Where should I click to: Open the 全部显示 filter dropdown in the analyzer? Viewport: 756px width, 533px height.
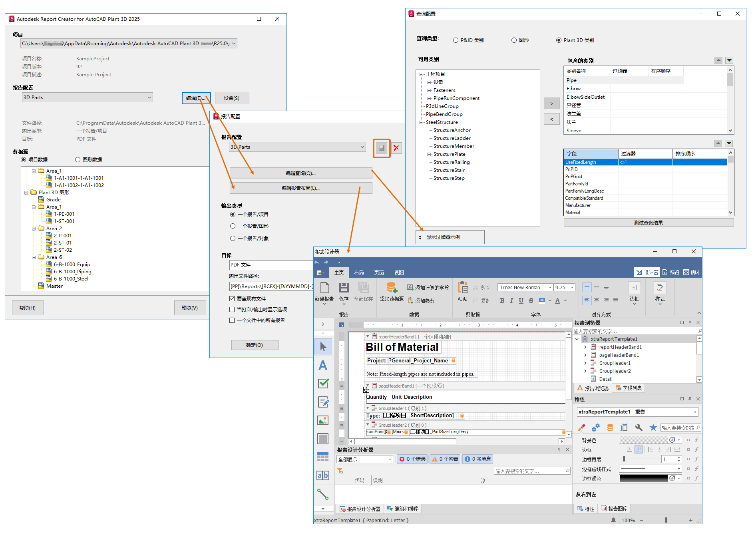coord(390,459)
